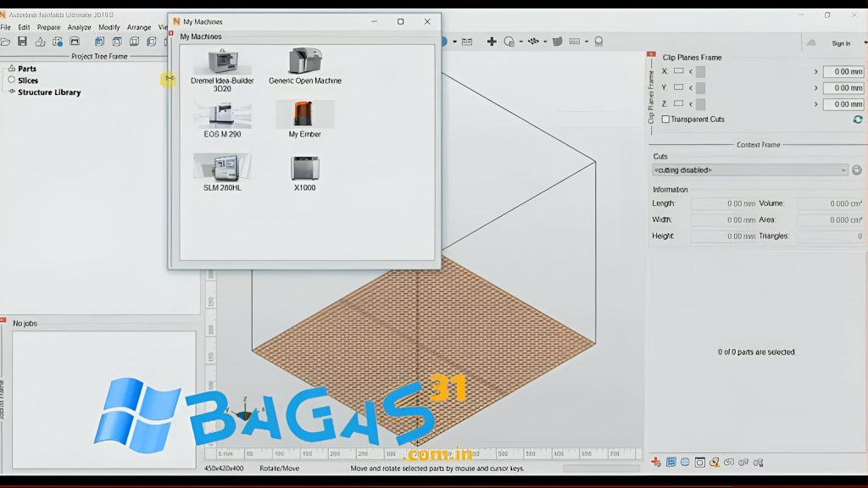The height and width of the screenshot is (488, 868).
Task: Click the circular repair tool icon
Action: (x=509, y=42)
